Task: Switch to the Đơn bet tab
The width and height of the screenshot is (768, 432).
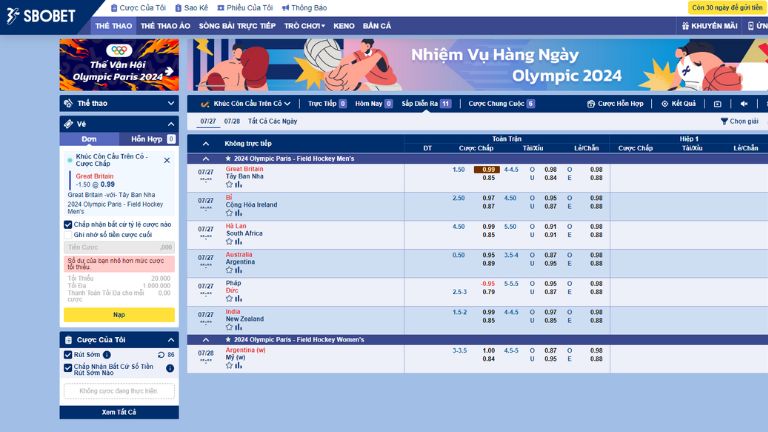Action: tap(89, 139)
